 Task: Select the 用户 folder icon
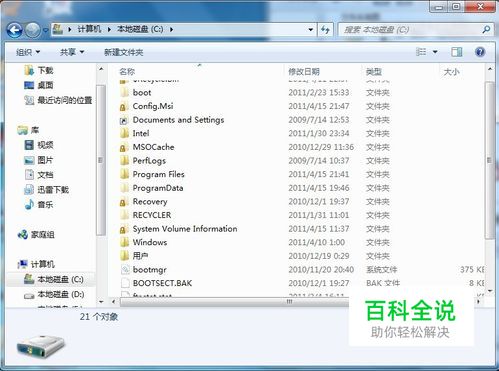(x=124, y=256)
